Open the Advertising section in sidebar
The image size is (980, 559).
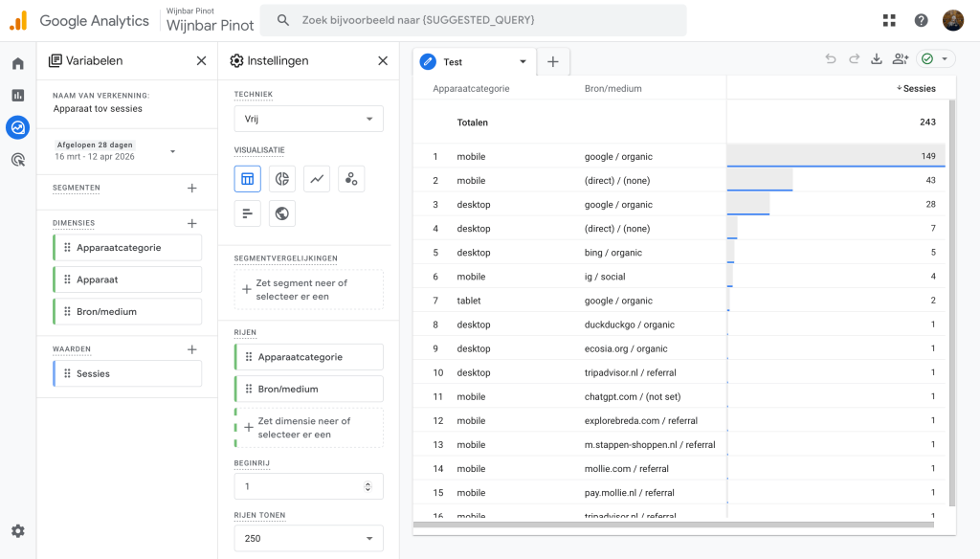pyautogui.click(x=18, y=160)
